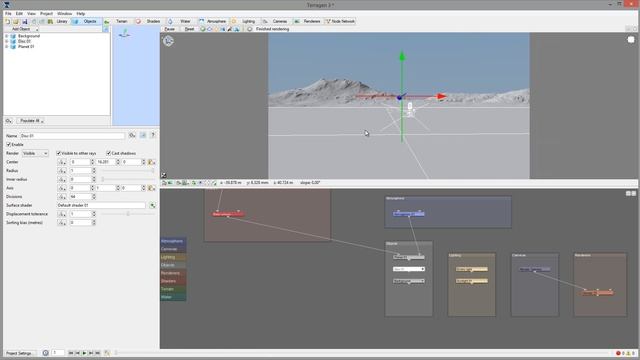Switch to the Atmosphere layout

pos(213,21)
